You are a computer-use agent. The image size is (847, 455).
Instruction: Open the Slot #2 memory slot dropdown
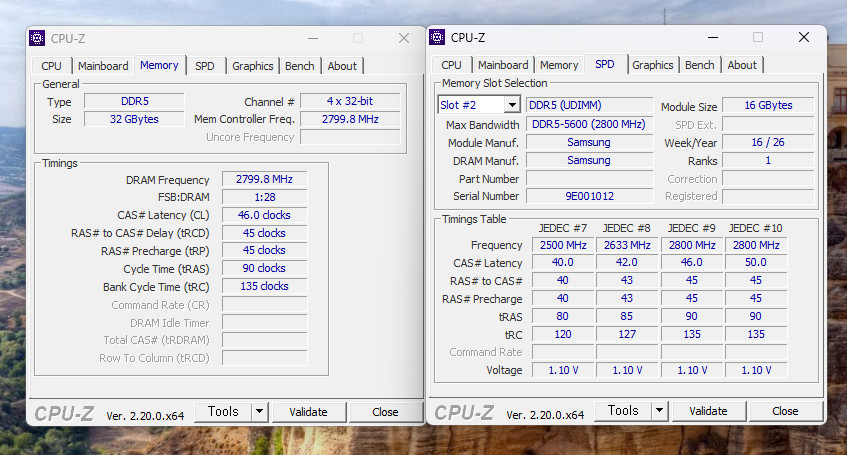coord(479,105)
